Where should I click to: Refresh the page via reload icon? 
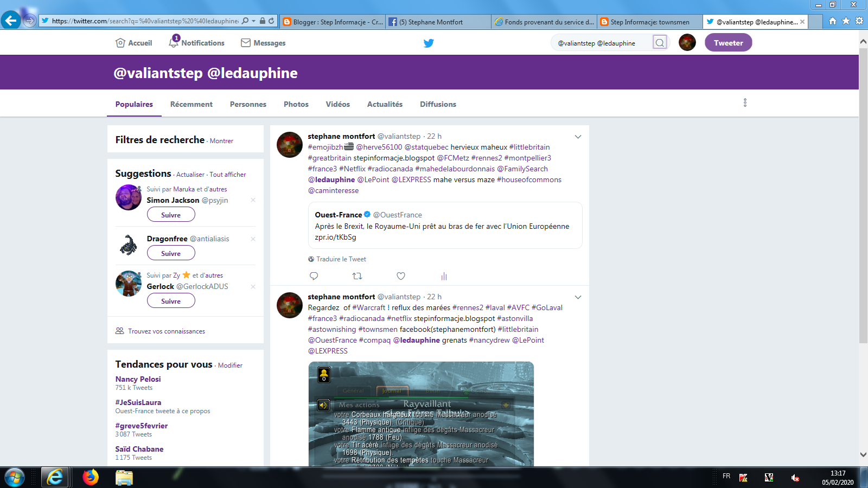271,21
